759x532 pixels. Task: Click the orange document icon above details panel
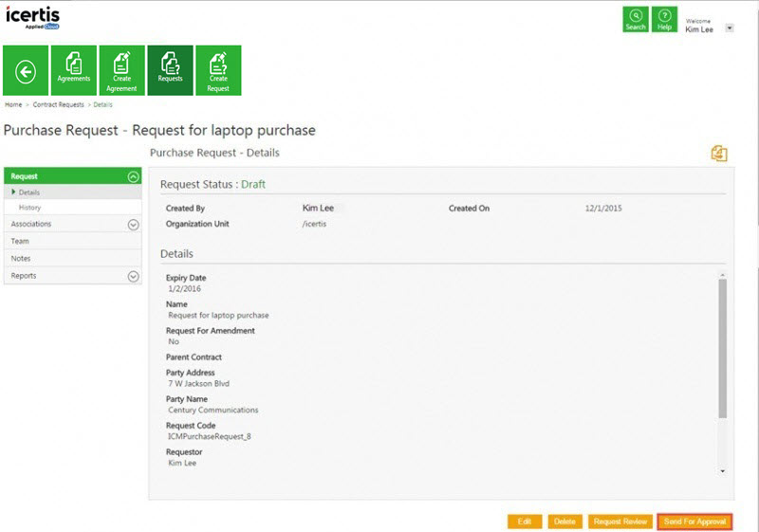pyautogui.click(x=719, y=154)
